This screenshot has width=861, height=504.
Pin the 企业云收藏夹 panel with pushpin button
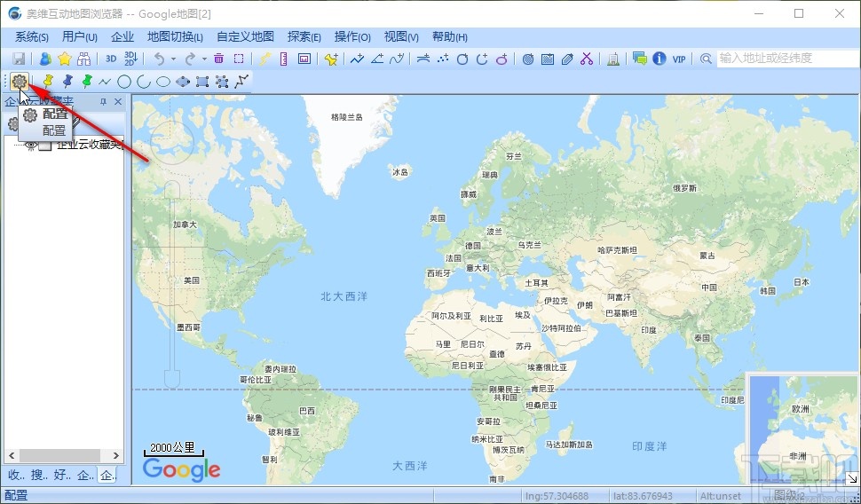pyautogui.click(x=103, y=101)
